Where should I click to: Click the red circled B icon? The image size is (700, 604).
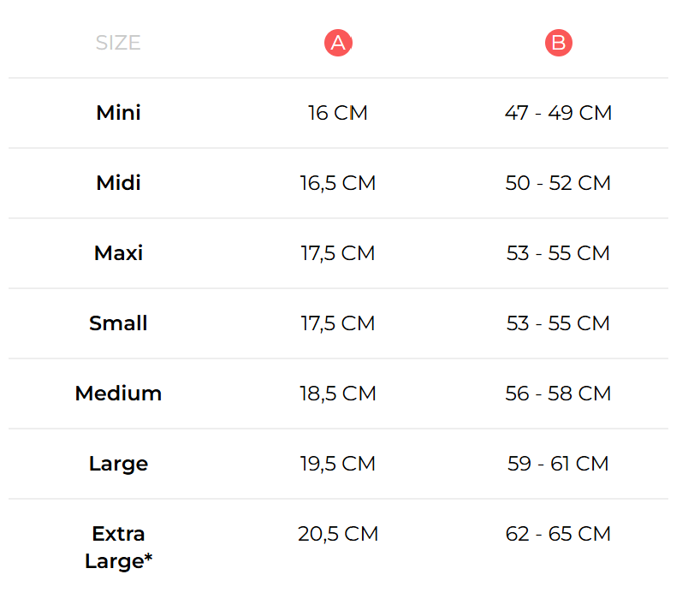click(x=559, y=44)
